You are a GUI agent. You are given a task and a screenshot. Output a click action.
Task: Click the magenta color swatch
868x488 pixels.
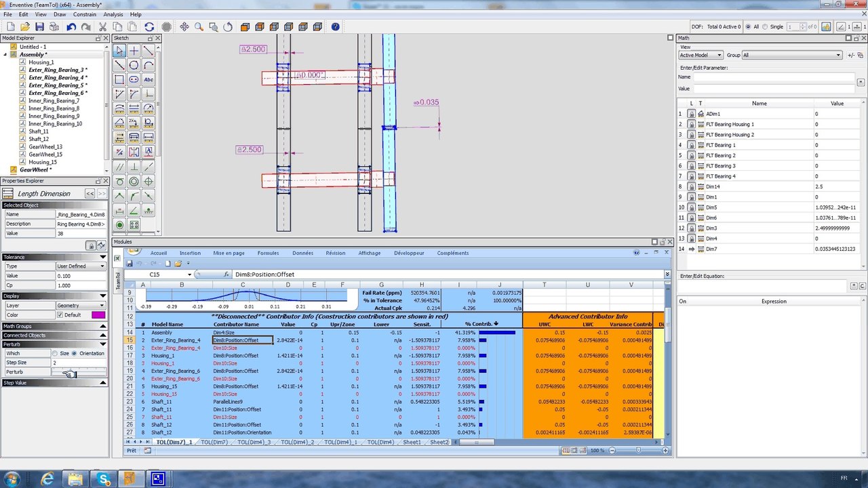tap(98, 314)
